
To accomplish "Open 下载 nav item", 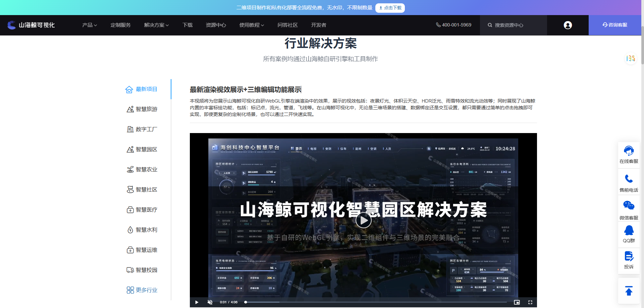I will point(187,25).
